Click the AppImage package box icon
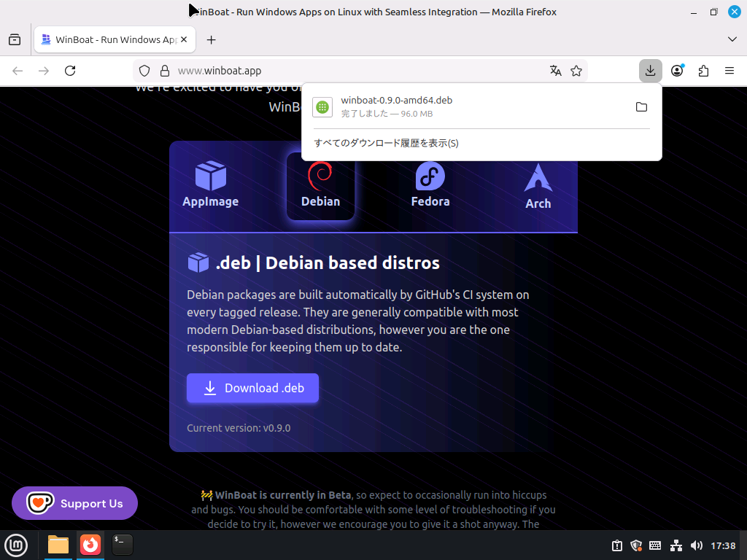747x560 pixels. [x=210, y=175]
